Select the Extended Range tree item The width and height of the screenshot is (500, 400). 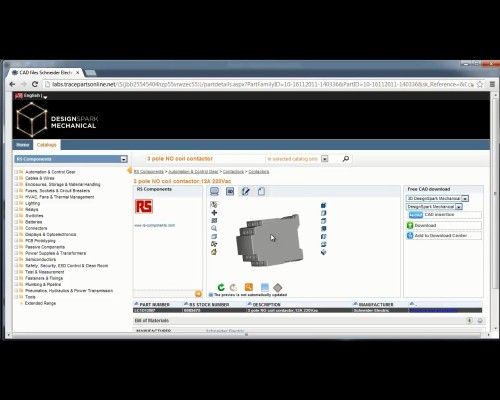[x=40, y=303]
